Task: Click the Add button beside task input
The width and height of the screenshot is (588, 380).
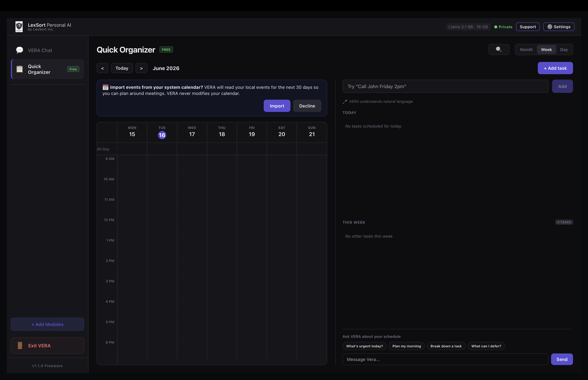Action: (x=562, y=86)
